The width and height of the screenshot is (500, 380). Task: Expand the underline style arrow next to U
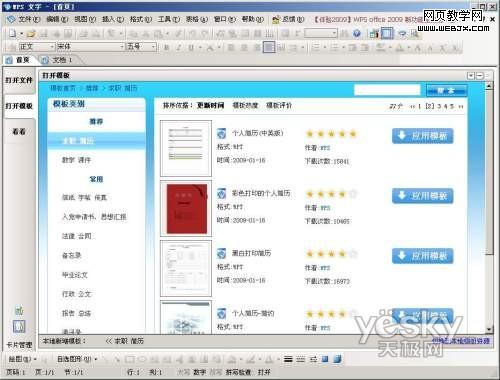tap(200, 48)
